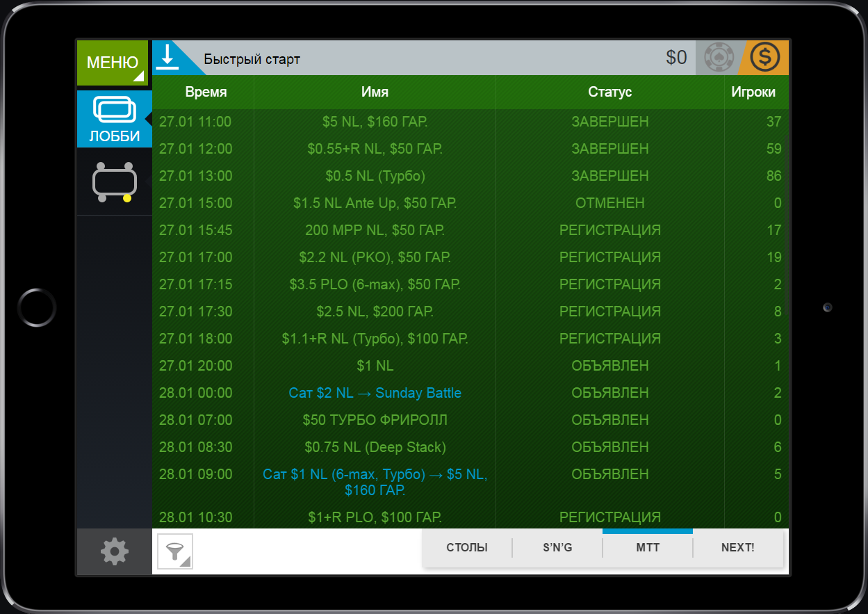Select the $50 ТУРБО ФРИРОЛЛ tournament
The height and width of the screenshot is (614, 868).
[x=375, y=420]
